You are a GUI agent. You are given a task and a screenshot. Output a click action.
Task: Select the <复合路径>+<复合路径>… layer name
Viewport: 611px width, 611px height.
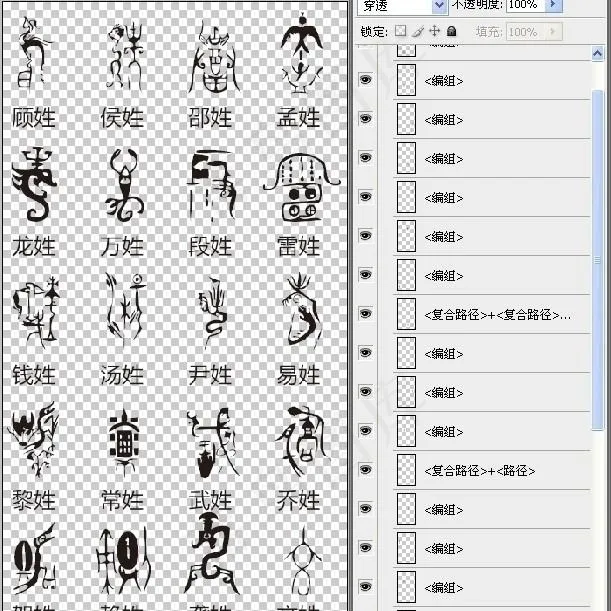497,314
